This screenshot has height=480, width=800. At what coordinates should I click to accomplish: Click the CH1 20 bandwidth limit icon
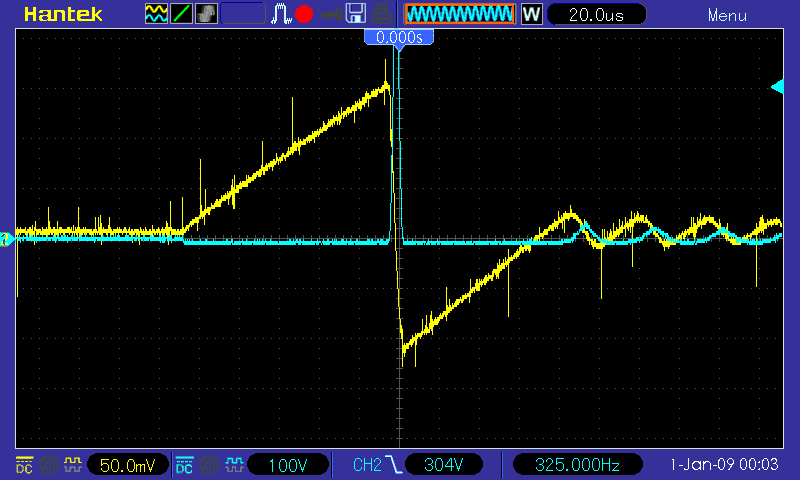(48, 465)
